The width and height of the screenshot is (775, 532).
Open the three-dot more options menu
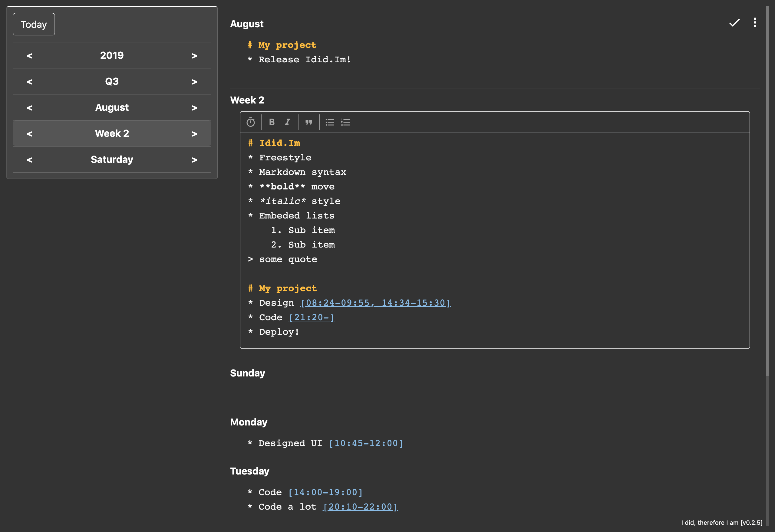click(755, 23)
